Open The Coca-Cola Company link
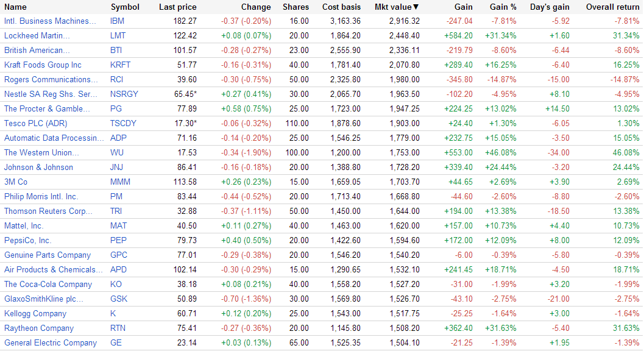Viewport: 644px width, 351px height. point(48,285)
